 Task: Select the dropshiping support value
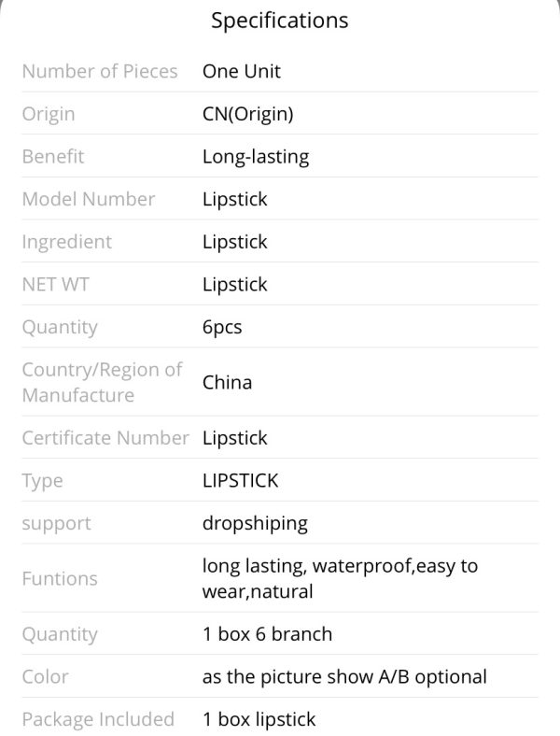255,524
